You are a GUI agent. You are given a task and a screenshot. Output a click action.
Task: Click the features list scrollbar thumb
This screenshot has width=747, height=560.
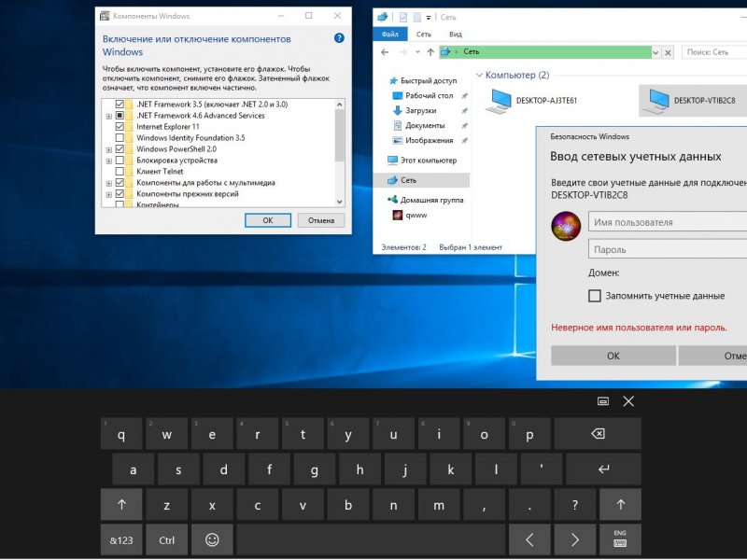tap(340, 135)
